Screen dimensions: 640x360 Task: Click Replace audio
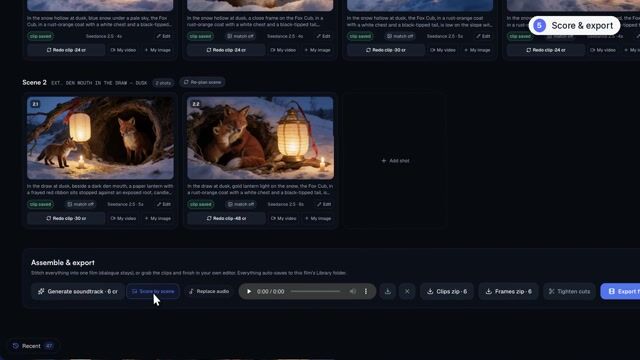pos(209,291)
